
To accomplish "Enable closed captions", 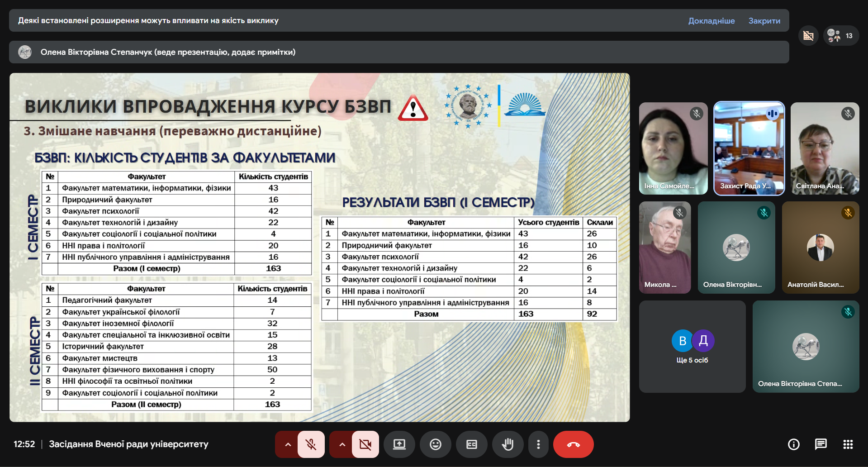I will click(x=472, y=444).
